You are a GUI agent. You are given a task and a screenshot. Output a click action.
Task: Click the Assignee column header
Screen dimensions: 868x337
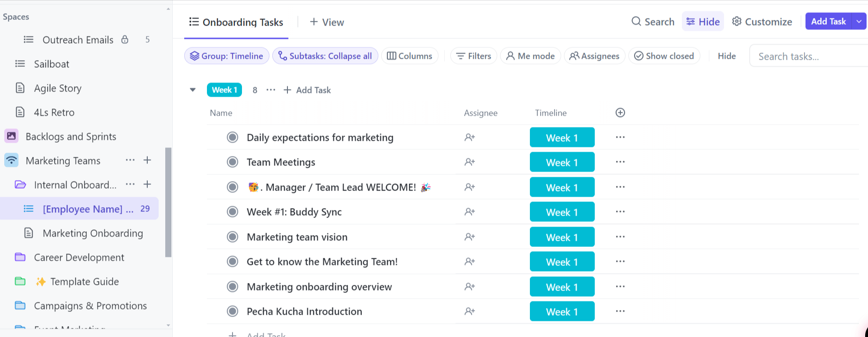coord(481,113)
